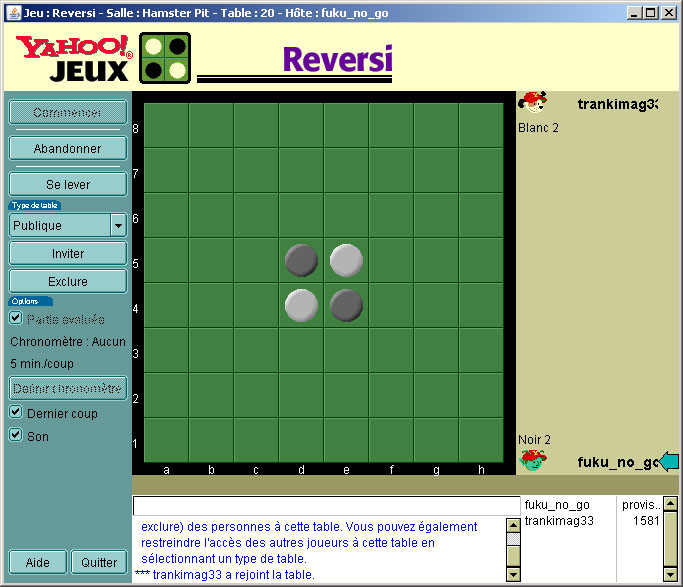The image size is (683, 587).
Task: Click the Abandonner button
Action: (x=68, y=148)
